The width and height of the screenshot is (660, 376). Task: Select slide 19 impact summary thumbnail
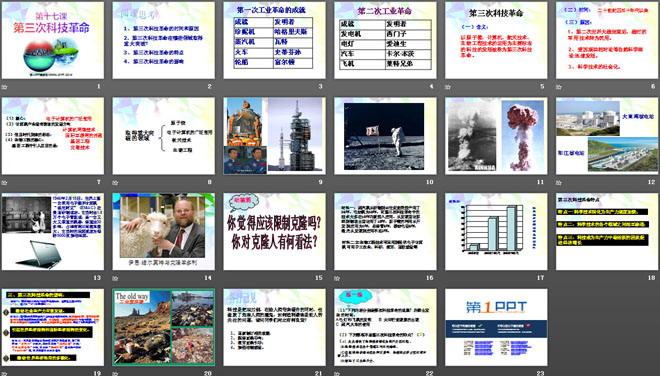[x=53, y=327]
